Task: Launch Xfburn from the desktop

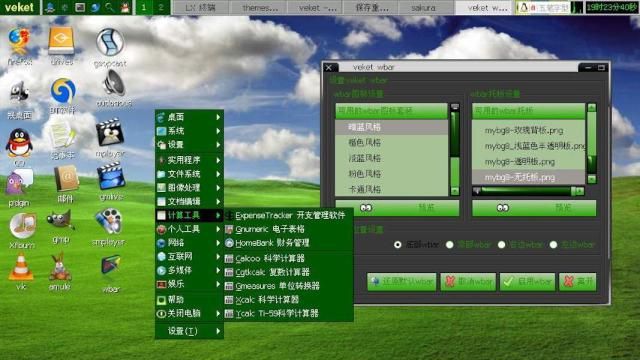Action: 22,226
